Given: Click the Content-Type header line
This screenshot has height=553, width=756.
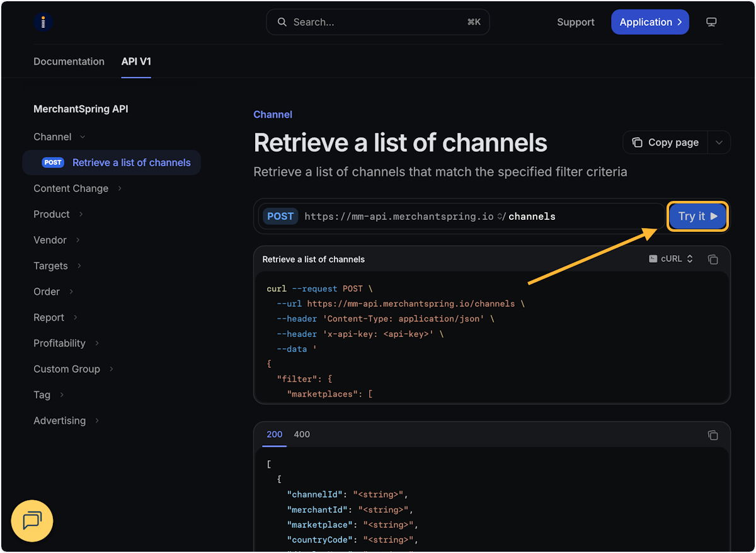Looking at the screenshot, I should click(x=385, y=319).
